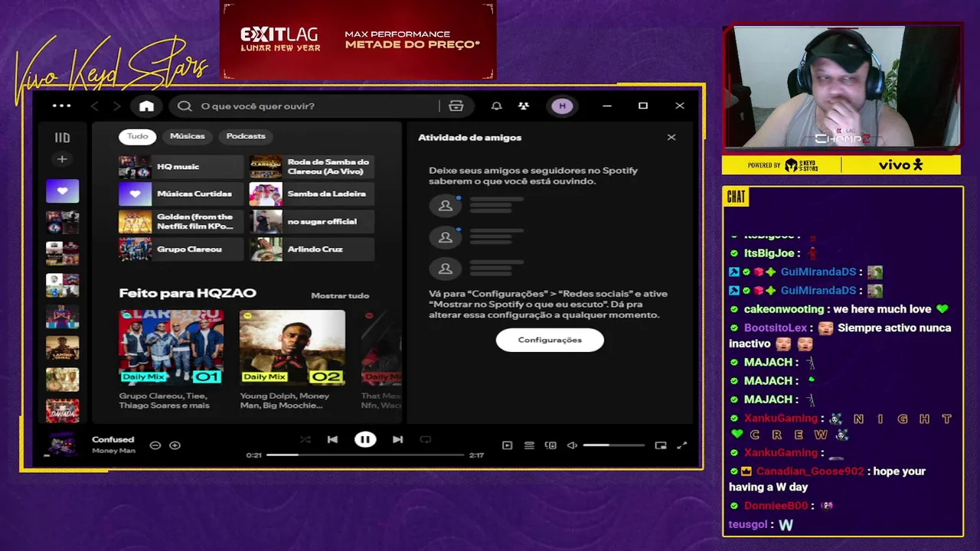
Task: Click 'Feito para HQZAO' heading
Action: tap(188, 293)
